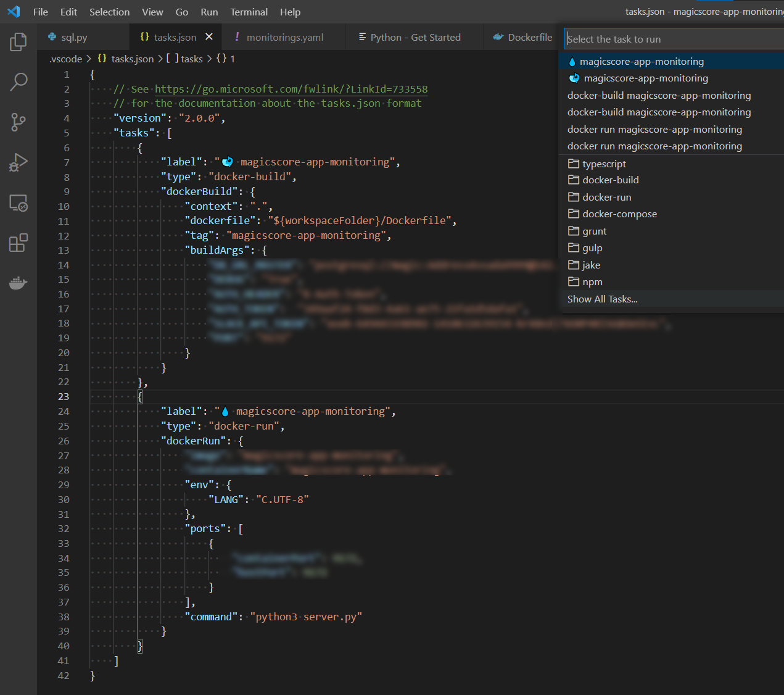Open the Explorer view in the activity bar

(18, 41)
